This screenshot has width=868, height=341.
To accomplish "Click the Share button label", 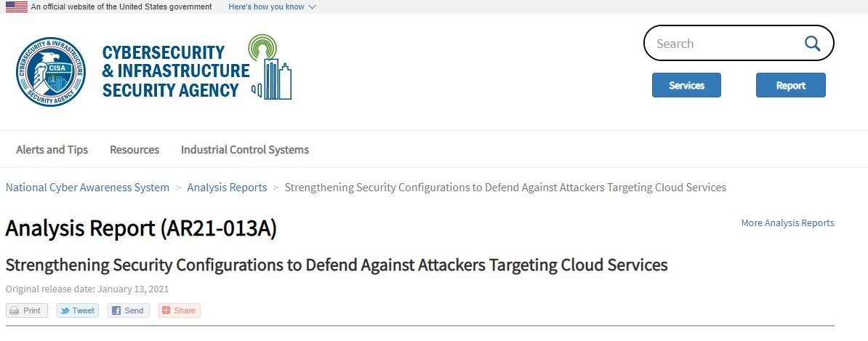I will coord(185,310).
